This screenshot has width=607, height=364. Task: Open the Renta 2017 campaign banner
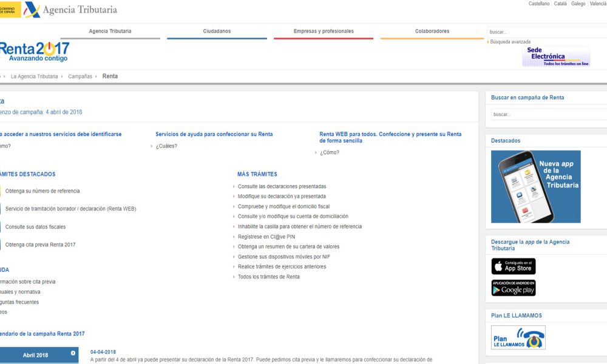35,51
